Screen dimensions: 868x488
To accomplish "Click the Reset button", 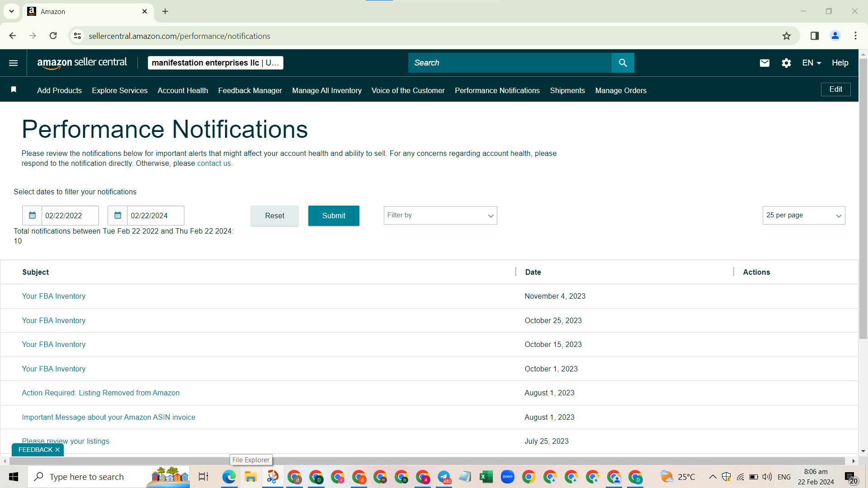I will coord(274,216).
